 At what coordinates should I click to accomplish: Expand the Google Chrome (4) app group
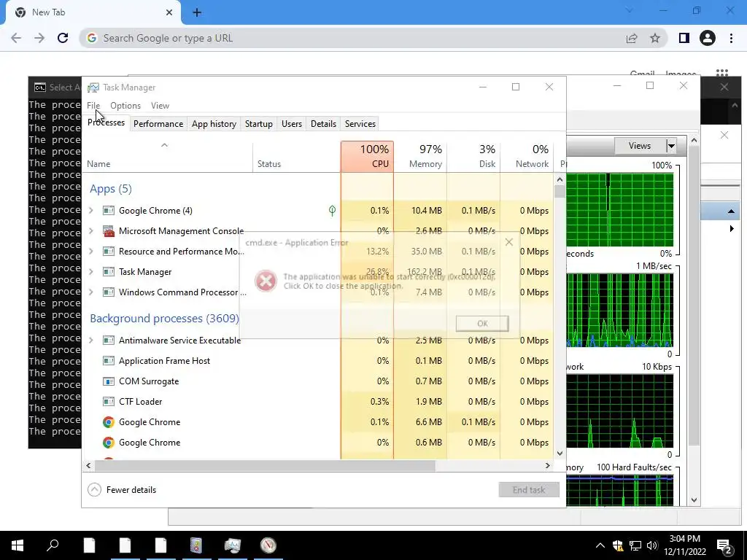(x=91, y=211)
